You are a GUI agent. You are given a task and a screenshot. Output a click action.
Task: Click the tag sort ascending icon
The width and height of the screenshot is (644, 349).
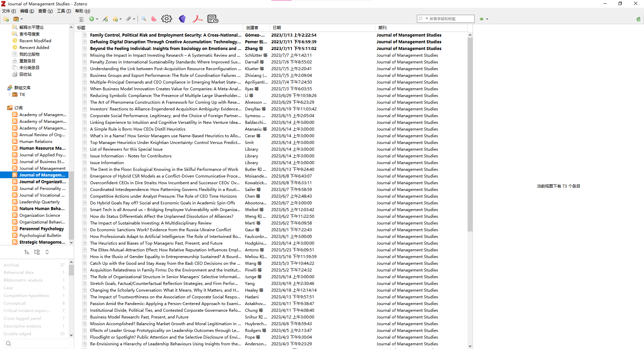pos(27,252)
